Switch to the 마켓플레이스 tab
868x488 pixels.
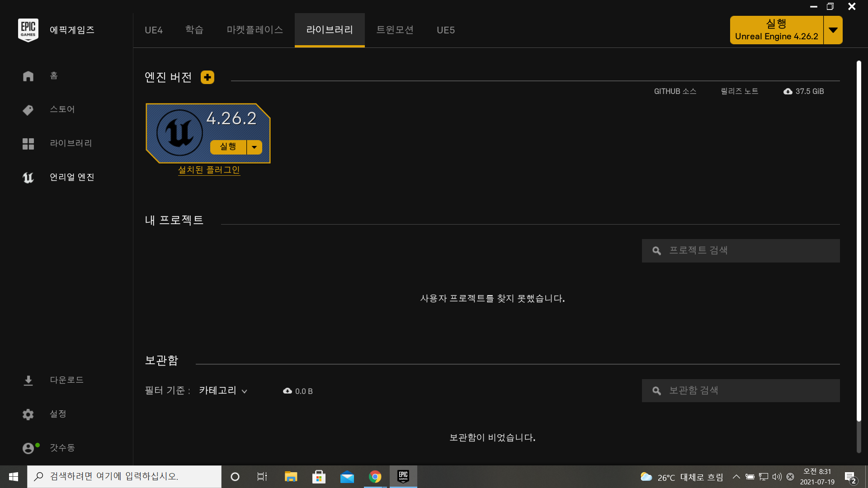(255, 30)
